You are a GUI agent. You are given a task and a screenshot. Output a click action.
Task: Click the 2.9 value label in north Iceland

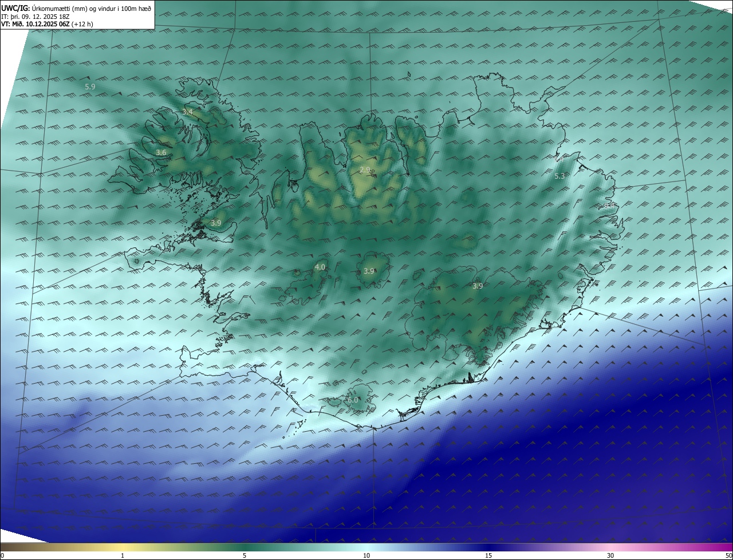365,169
